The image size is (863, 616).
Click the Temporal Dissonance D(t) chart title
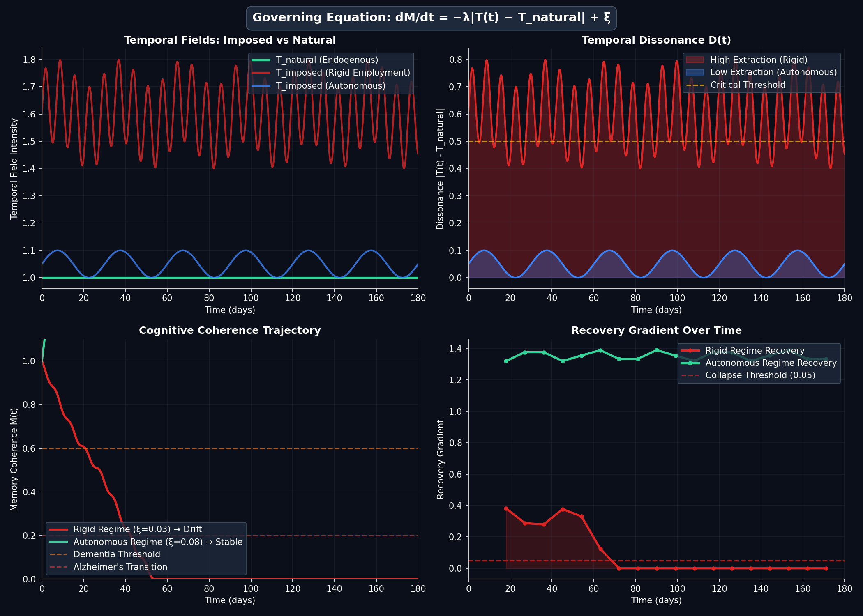pyautogui.click(x=656, y=40)
